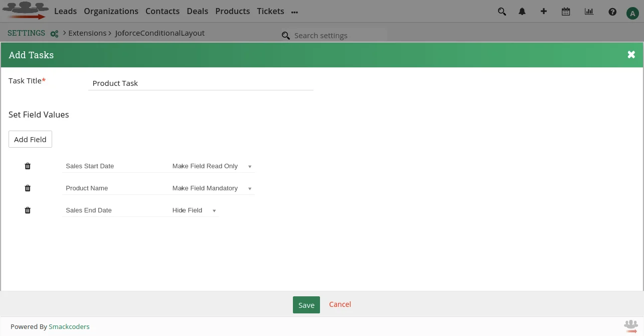644x336 pixels.
Task: Click the Add Field button
Action: click(30, 139)
